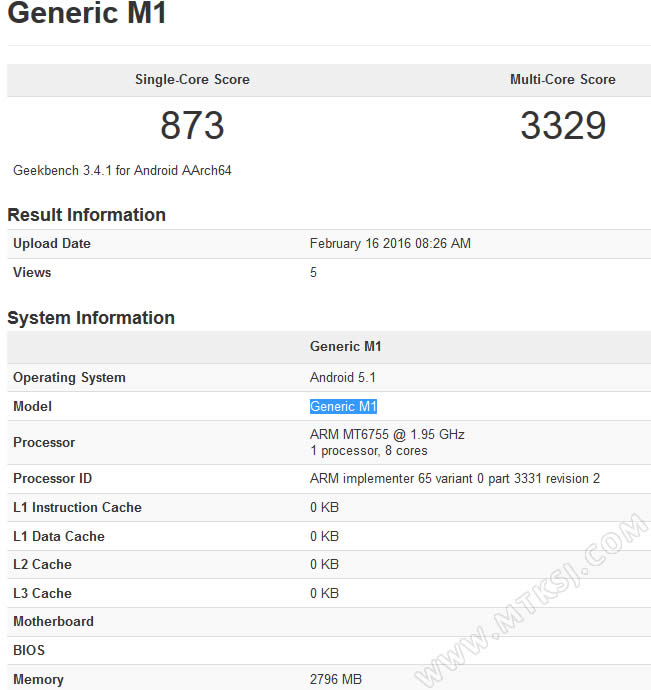Click the System Information heading

91,318
